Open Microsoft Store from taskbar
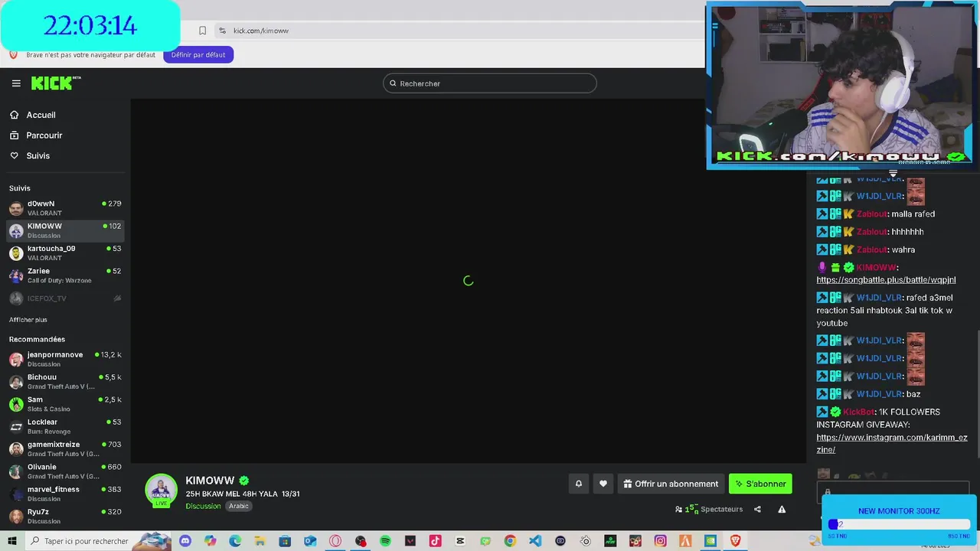The image size is (980, 551). click(x=285, y=541)
